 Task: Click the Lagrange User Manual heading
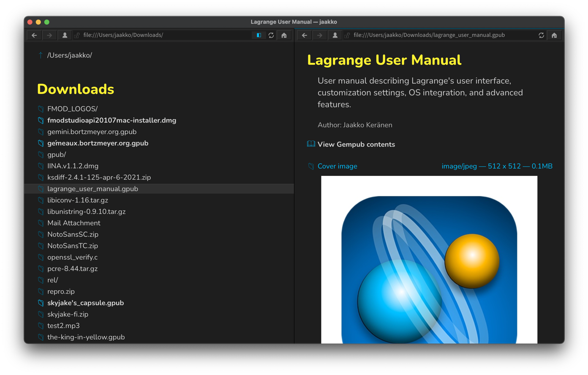(x=384, y=60)
